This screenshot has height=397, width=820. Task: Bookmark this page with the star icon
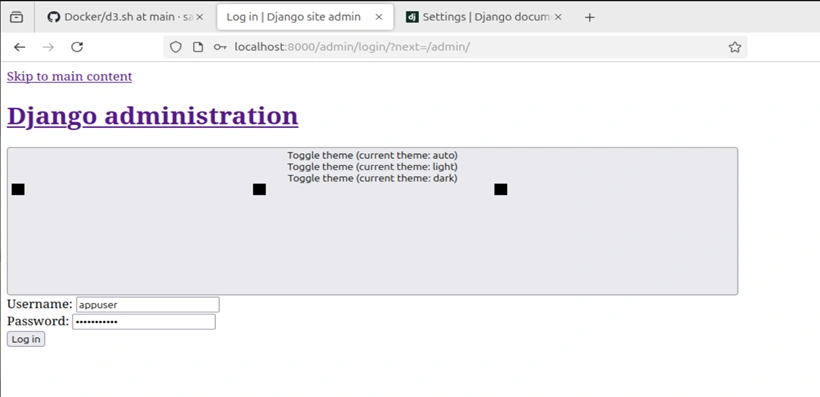735,47
